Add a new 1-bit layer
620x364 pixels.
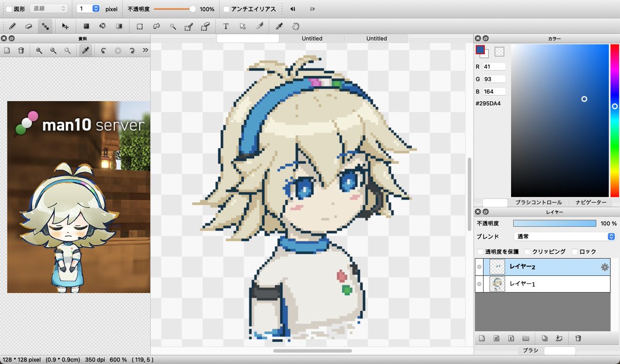(x=511, y=339)
